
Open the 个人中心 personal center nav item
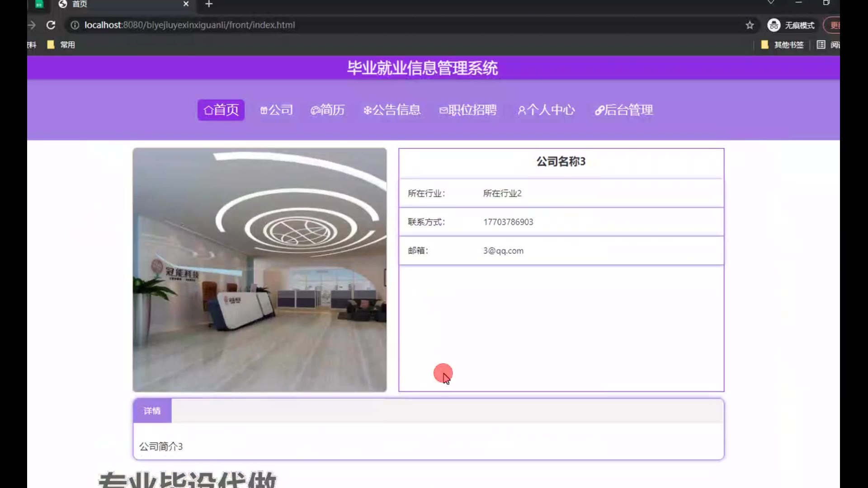pos(546,110)
